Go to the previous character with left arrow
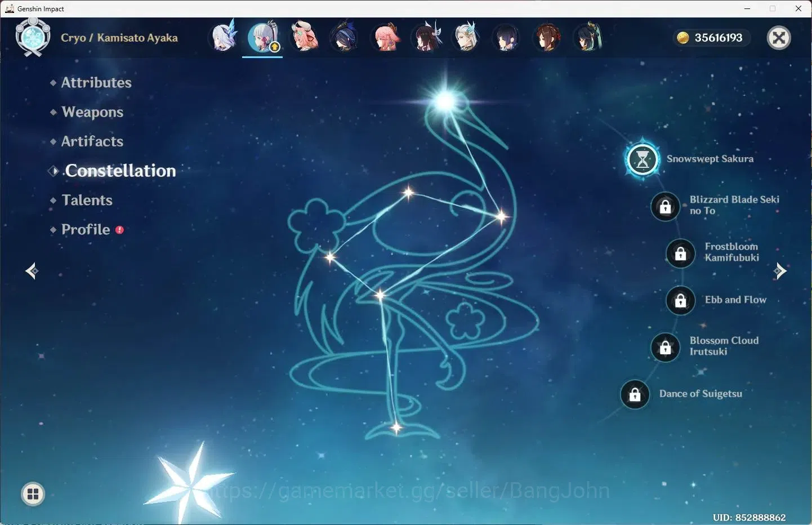 32,271
